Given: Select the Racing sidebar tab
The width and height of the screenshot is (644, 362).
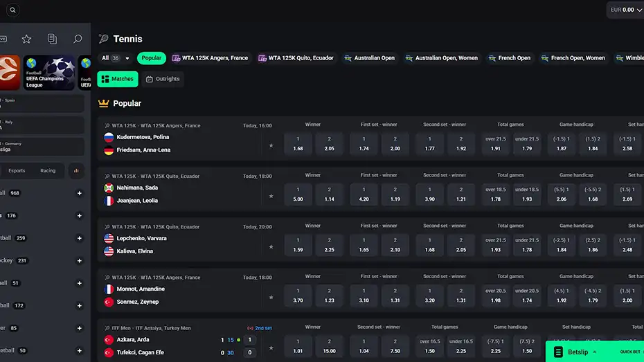Looking at the screenshot, I should pos(48,170).
